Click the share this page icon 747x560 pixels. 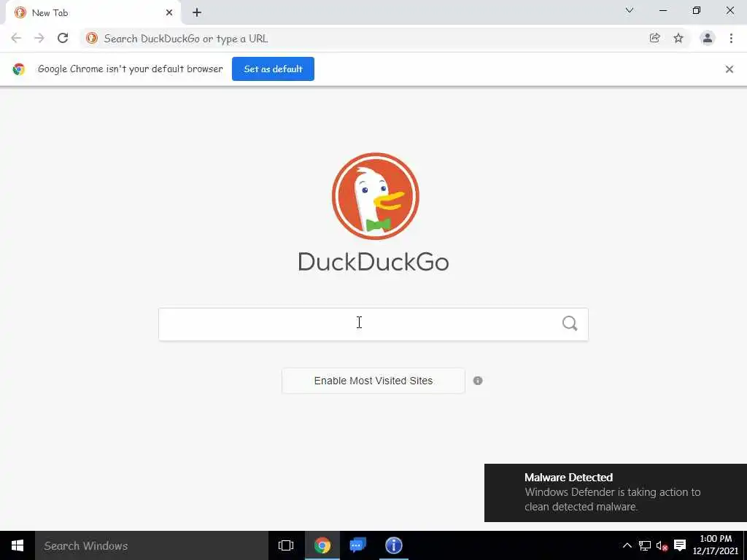coord(654,38)
